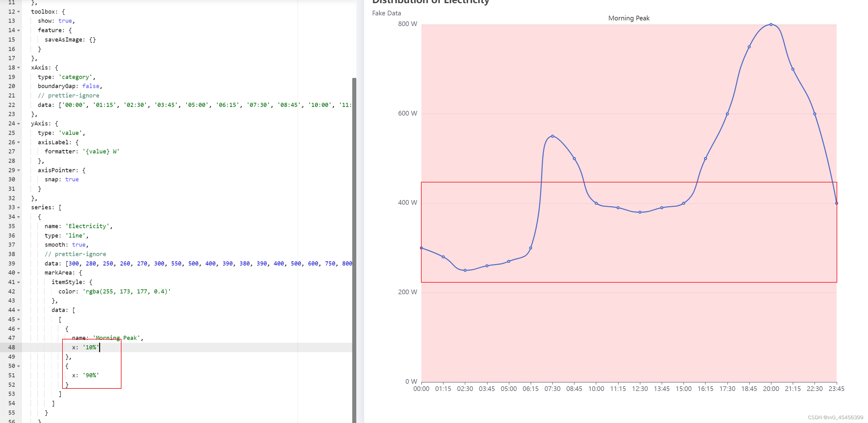Image resolution: width=868 pixels, height=423 pixels.
Task: Click line number 48 in the gutter
Action: click(12, 347)
